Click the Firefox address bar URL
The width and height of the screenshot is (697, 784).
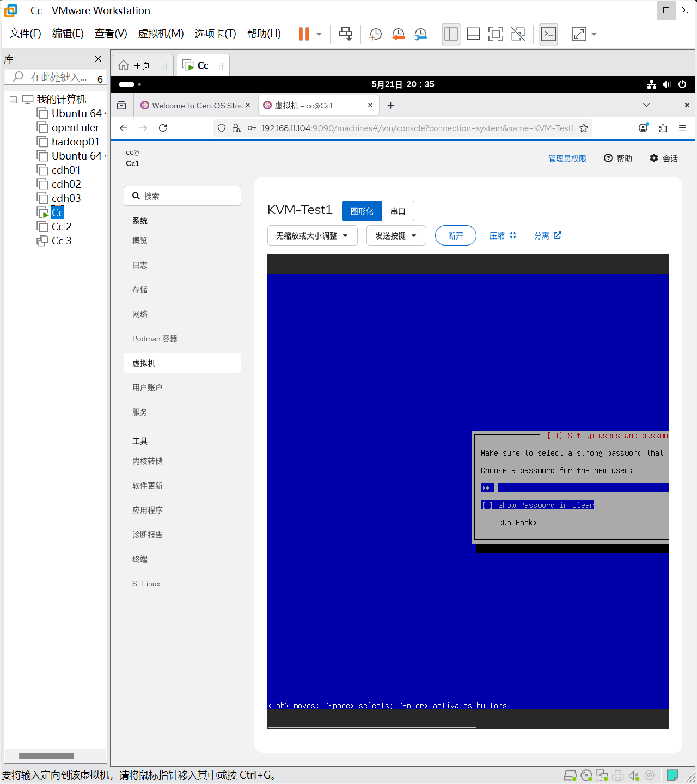418,128
